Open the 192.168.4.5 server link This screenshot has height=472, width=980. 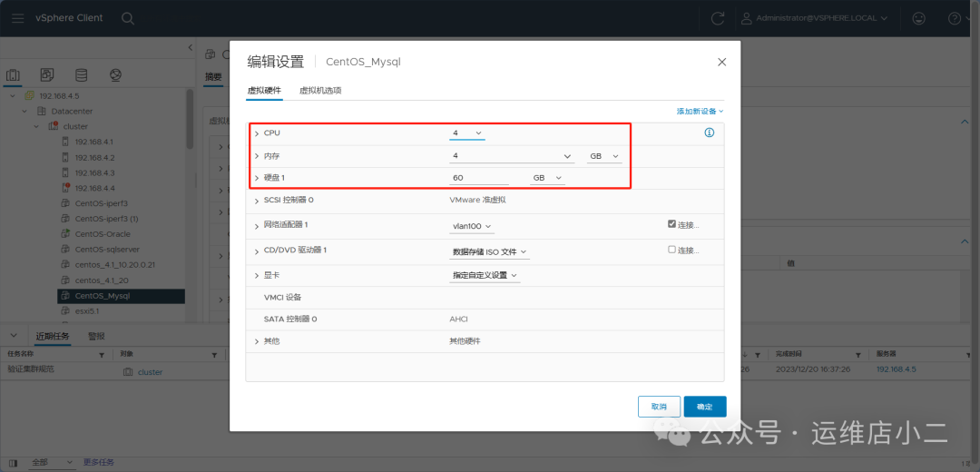click(896, 369)
